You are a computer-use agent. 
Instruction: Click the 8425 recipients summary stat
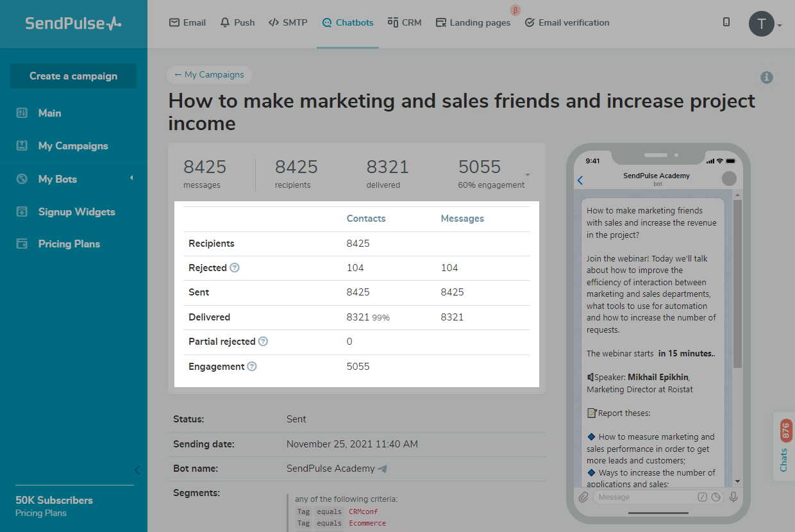tap(296, 174)
